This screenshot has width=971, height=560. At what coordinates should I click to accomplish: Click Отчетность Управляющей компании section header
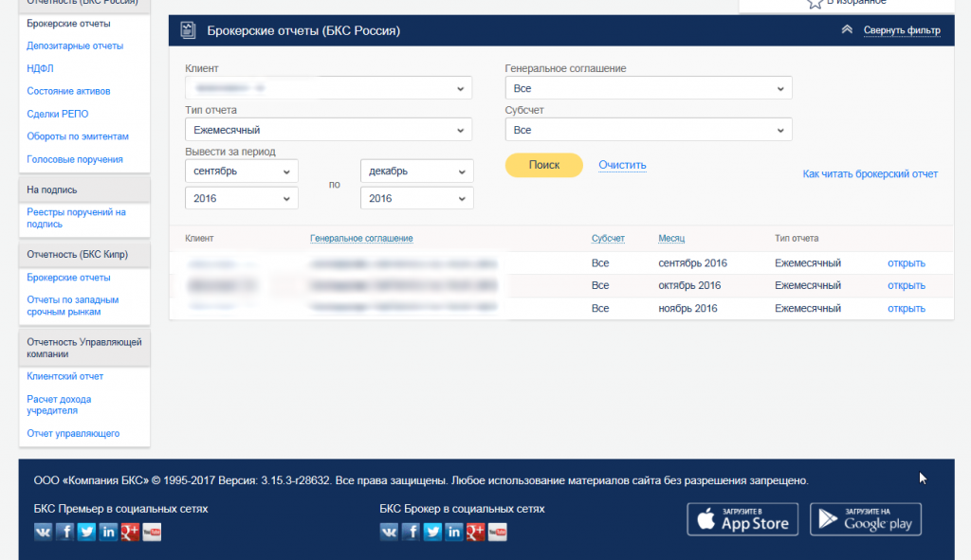(84, 348)
